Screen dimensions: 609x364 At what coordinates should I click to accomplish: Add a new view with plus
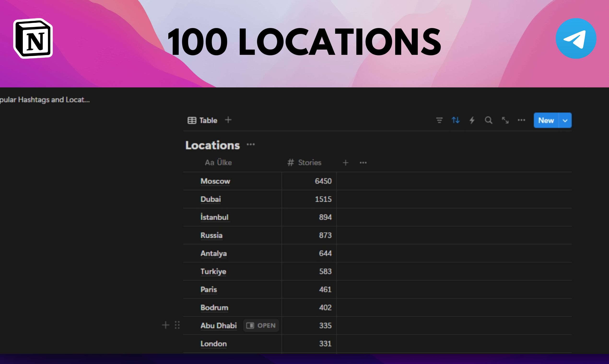[228, 120]
